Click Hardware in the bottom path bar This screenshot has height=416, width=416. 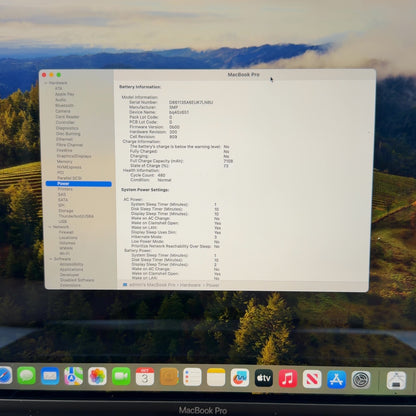(x=190, y=285)
